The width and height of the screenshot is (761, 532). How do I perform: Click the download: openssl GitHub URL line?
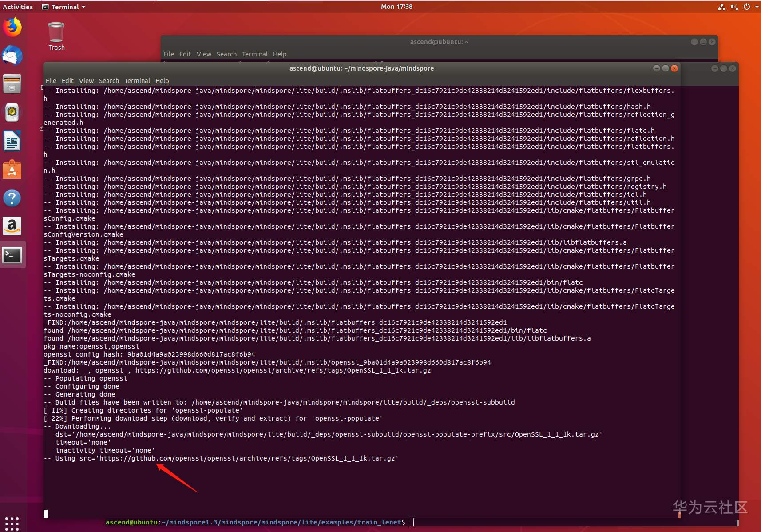[x=237, y=370]
